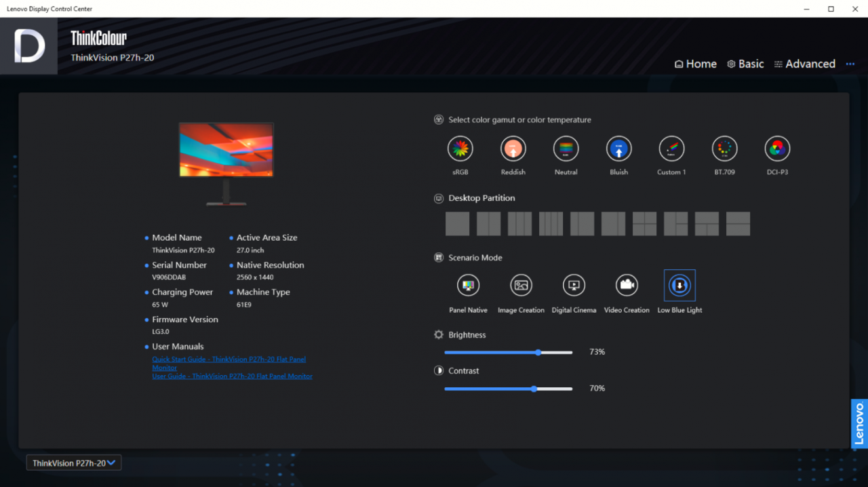This screenshot has width=868, height=487.
Task: Select the BT.709 color gamut icon
Action: (724, 149)
